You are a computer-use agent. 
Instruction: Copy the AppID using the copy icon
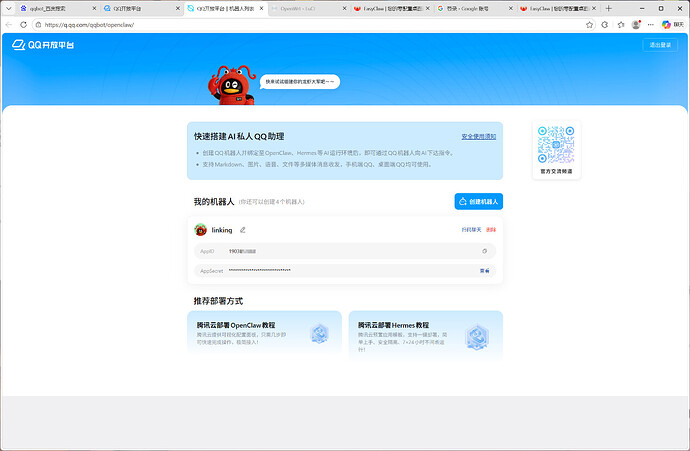click(x=484, y=251)
